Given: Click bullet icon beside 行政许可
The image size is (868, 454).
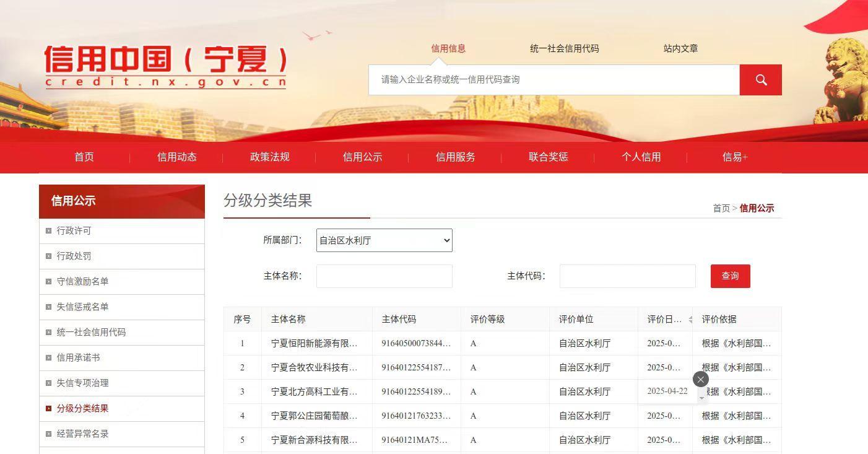Looking at the screenshot, I should click(x=49, y=231).
